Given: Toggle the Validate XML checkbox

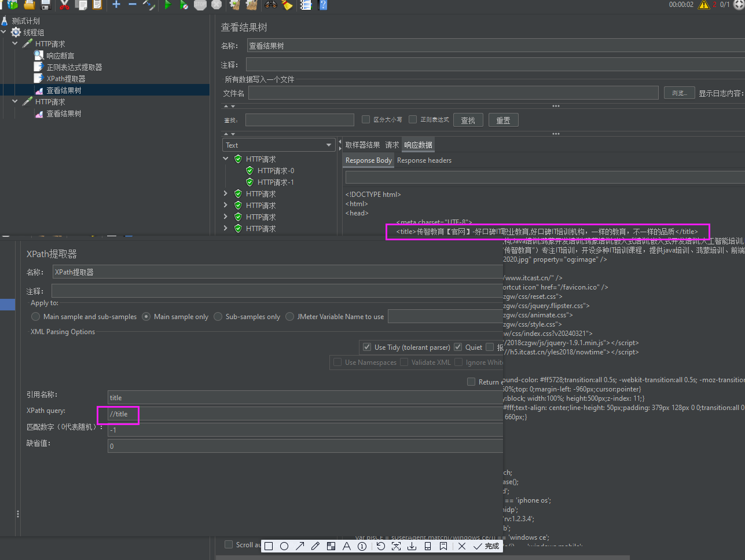Looking at the screenshot, I should pos(404,362).
